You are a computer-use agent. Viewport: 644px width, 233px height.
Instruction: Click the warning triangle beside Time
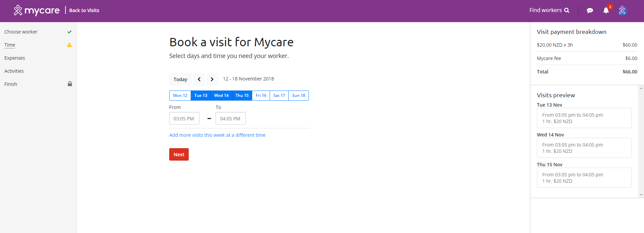70,45
